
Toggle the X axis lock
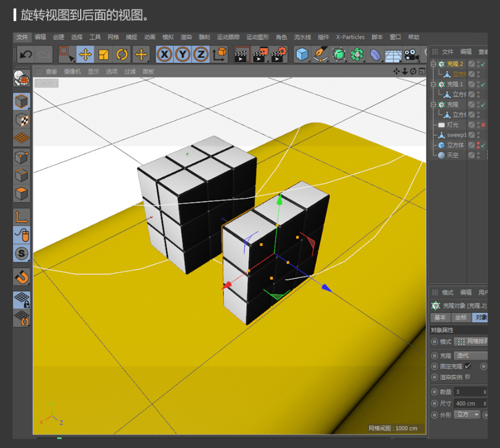point(164,55)
